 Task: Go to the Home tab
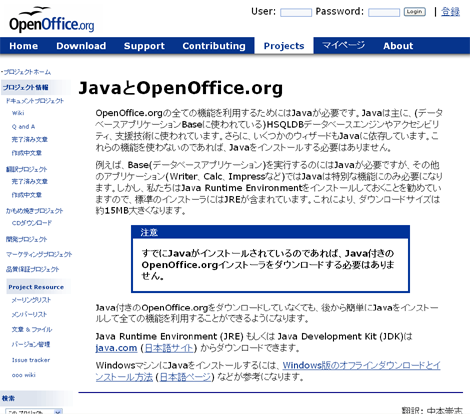tap(24, 46)
